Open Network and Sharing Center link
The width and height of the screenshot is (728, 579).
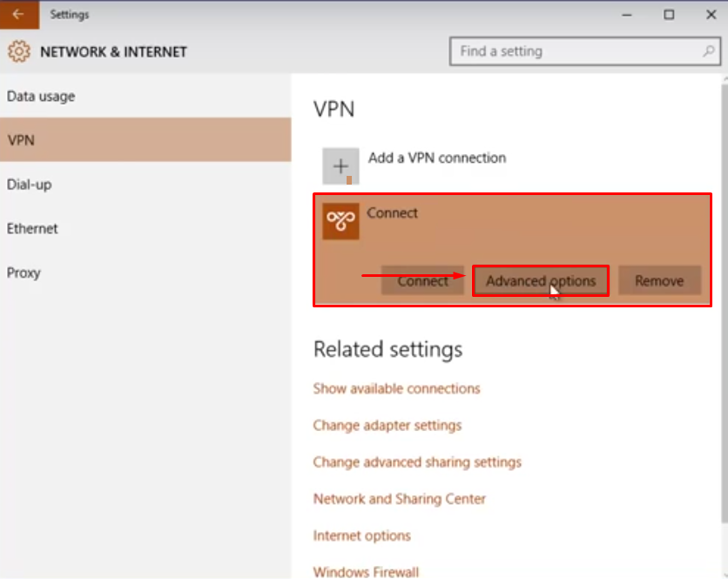click(400, 499)
